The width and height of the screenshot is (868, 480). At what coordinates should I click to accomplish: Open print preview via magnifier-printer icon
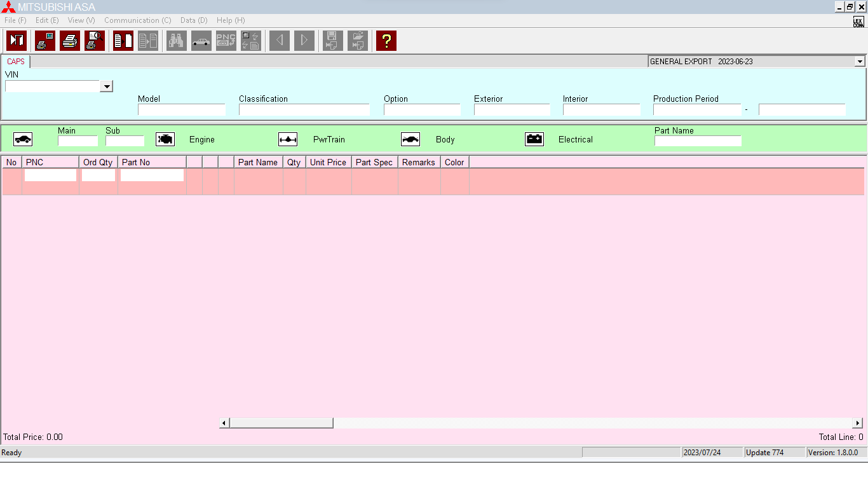pyautogui.click(x=95, y=40)
